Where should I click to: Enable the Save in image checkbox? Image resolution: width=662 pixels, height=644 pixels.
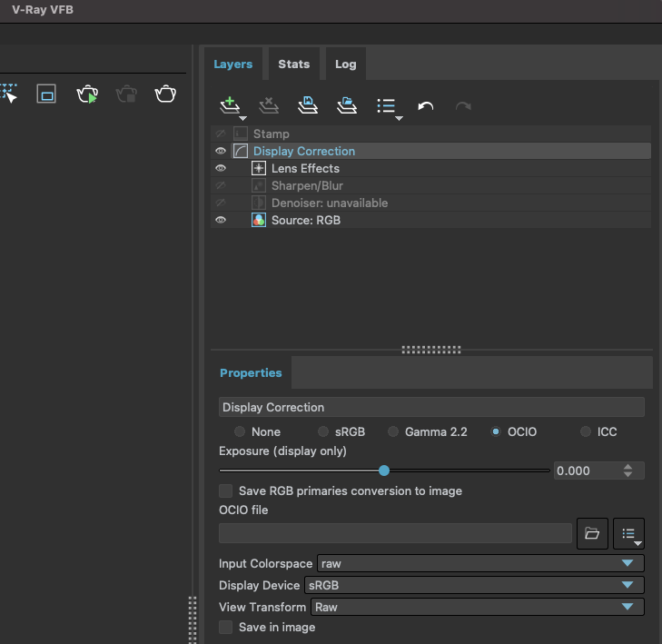point(226,628)
